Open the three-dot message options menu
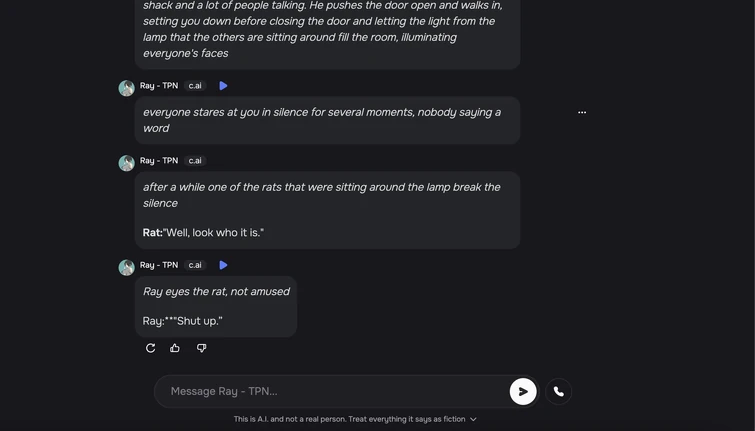 582,112
